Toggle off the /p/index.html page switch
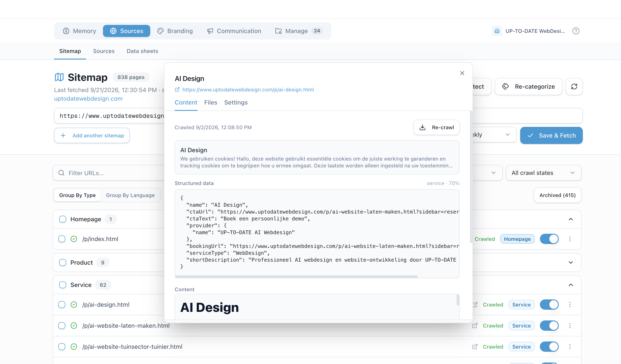The width and height of the screenshot is (621, 364). [549, 239]
